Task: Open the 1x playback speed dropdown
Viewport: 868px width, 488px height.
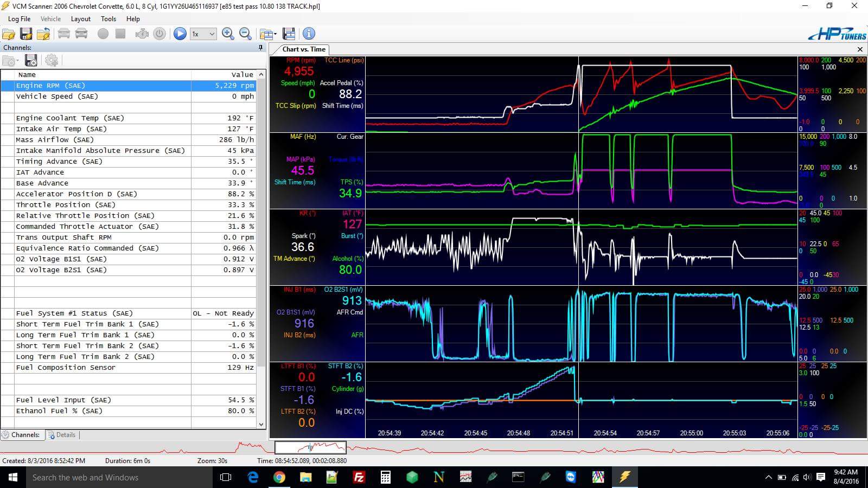Action: [x=203, y=34]
